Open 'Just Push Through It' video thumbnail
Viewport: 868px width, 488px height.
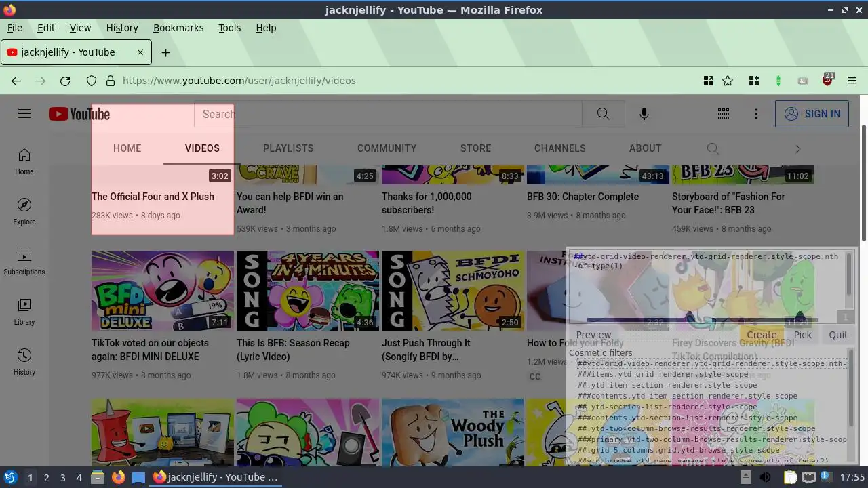(453, 291)
